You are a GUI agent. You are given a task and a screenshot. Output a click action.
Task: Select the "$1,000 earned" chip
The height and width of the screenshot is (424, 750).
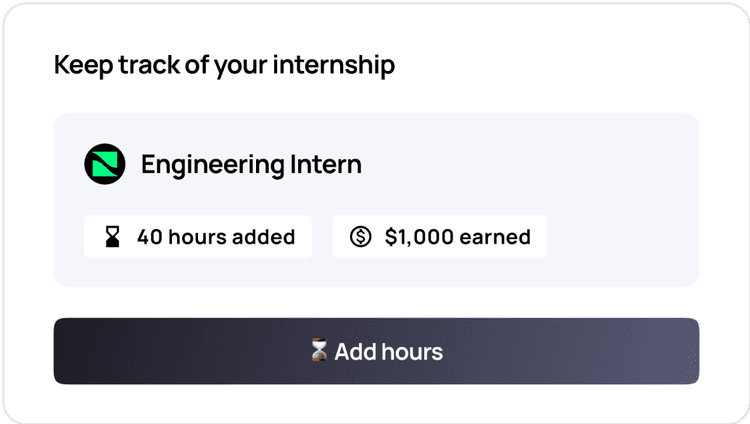440,236
